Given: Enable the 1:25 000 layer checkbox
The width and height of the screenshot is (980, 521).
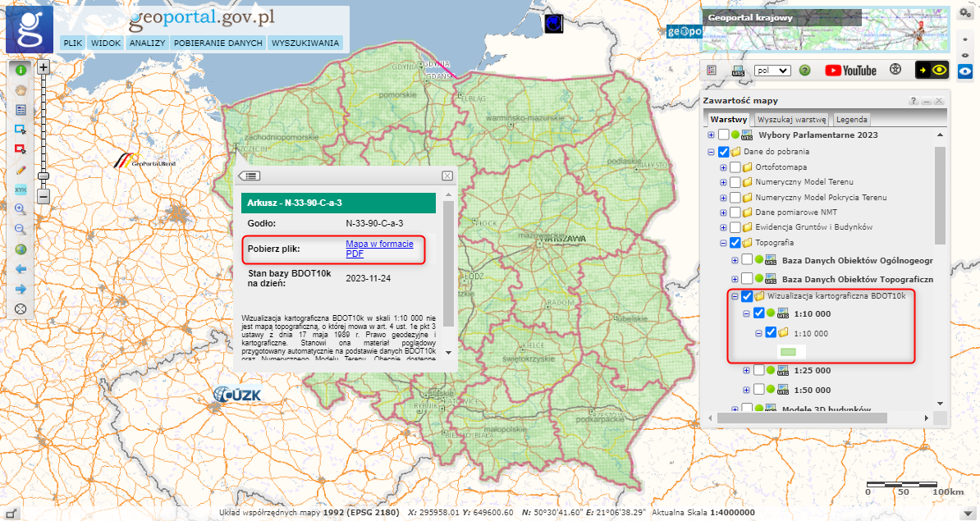Looking at the screenshot, I should pyautogui.click(x=759, y=370).
